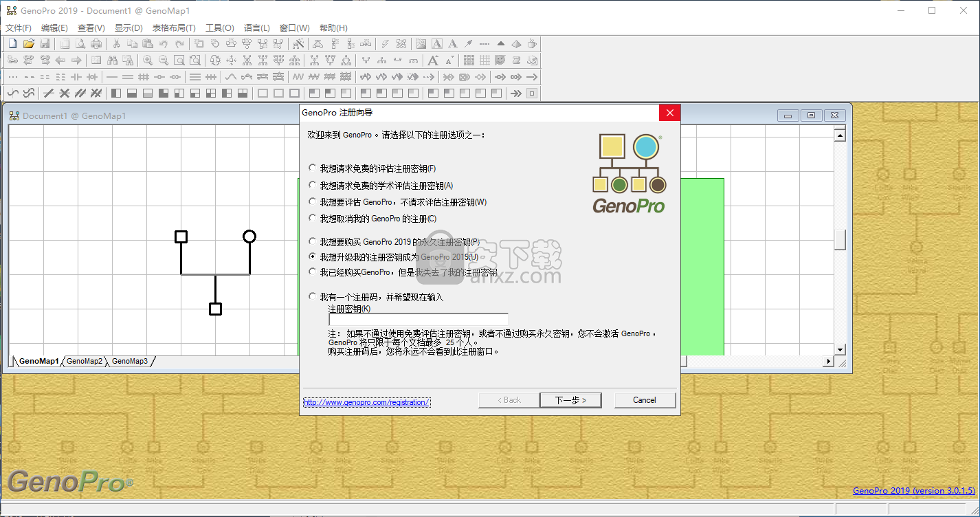Click the dotted grid toolbar icon
980x517 pixels.
469,60
